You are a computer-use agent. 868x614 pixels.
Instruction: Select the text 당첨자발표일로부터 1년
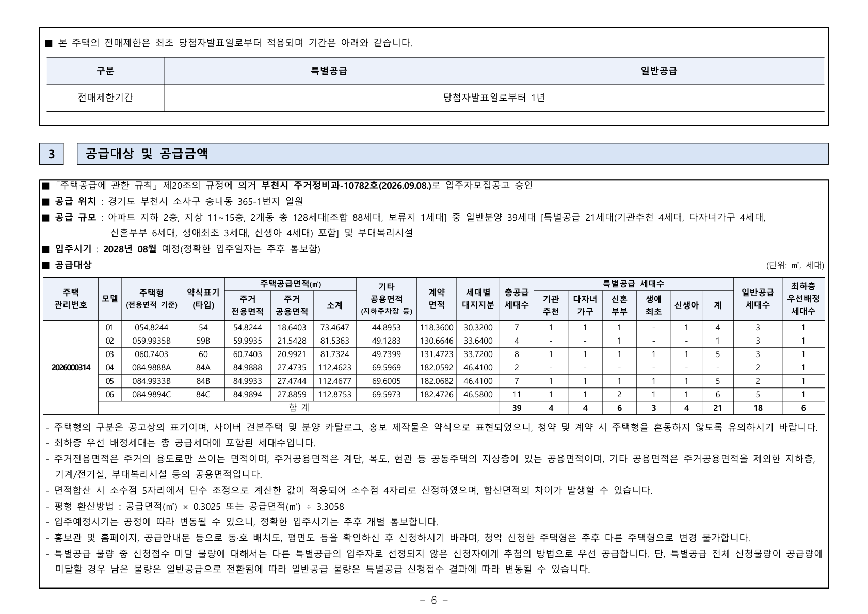tap(494, 98)
